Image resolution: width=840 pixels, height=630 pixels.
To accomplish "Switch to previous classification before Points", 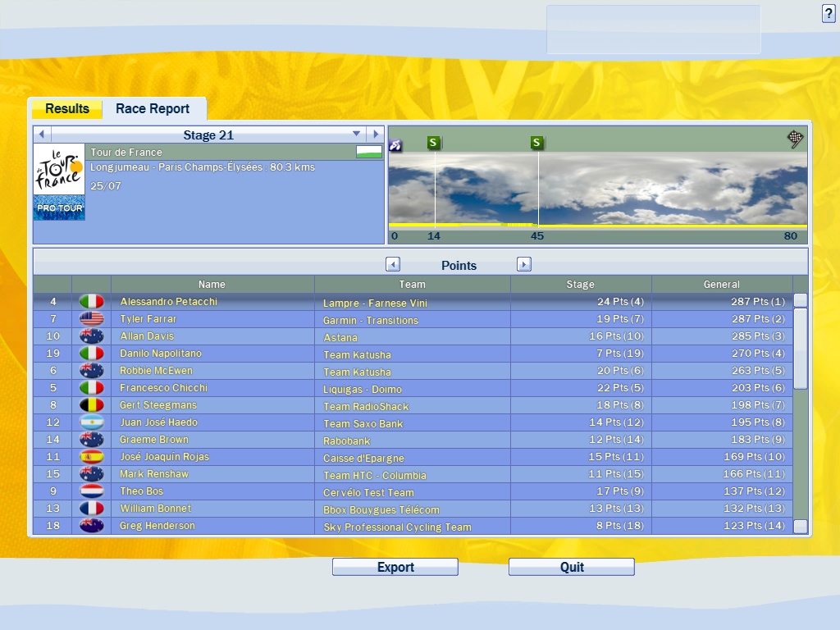I will (x=393, y=264).
